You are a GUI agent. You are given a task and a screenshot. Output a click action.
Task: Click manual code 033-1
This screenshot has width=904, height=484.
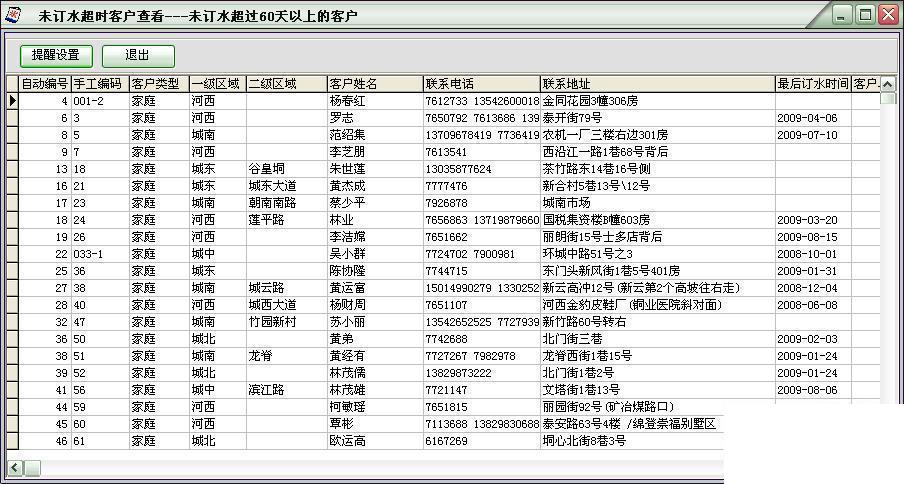click(x=88, y=255)
